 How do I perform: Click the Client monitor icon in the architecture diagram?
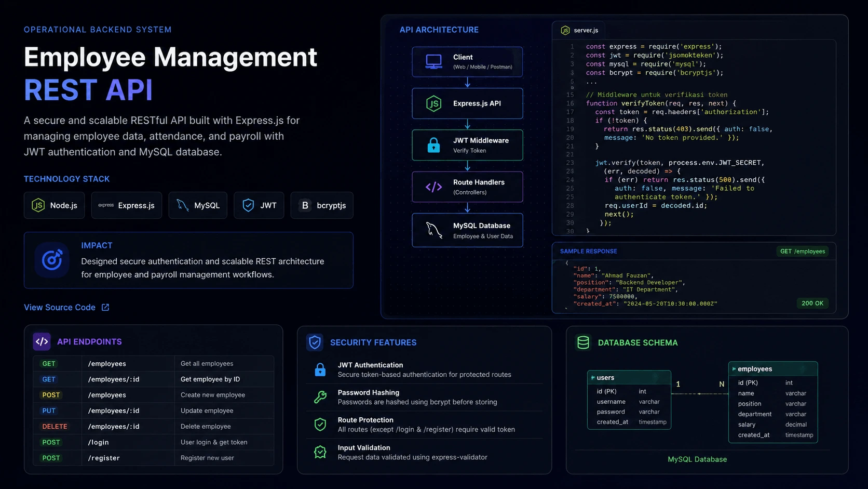click(x=433, y=62)
